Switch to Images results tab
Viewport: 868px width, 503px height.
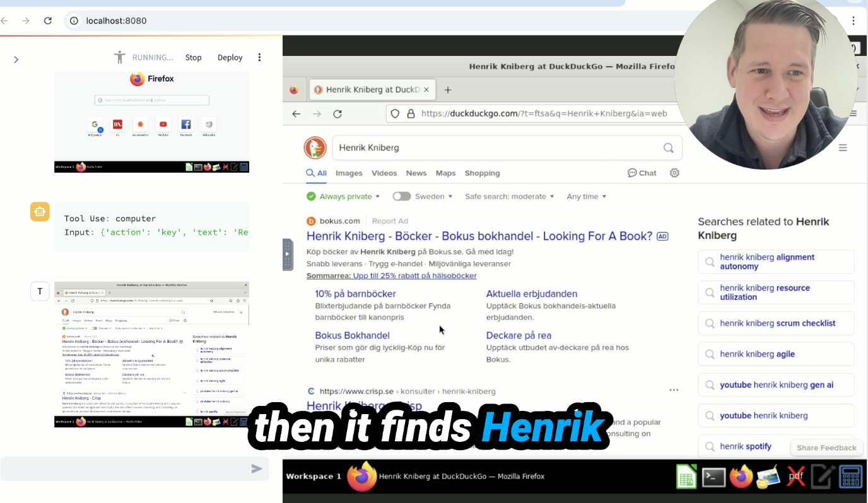349,173
